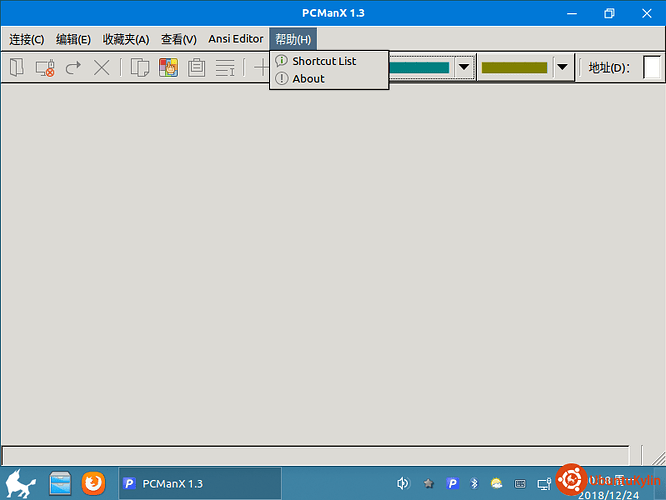Restore down the PCManX window
This screenshot has height=500, width=666.
pos(610,14)
